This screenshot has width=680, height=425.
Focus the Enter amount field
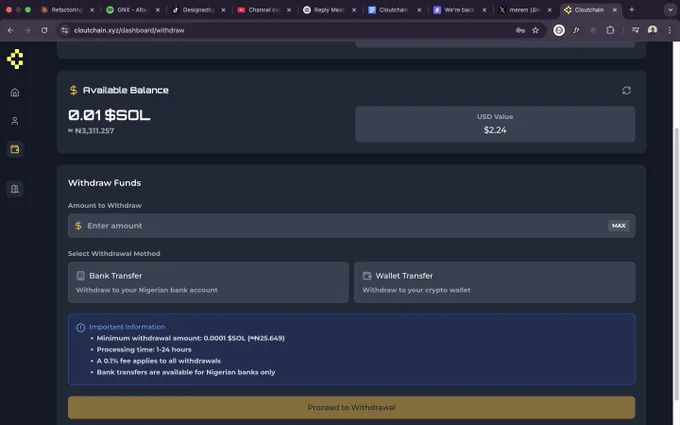(351, 226)
